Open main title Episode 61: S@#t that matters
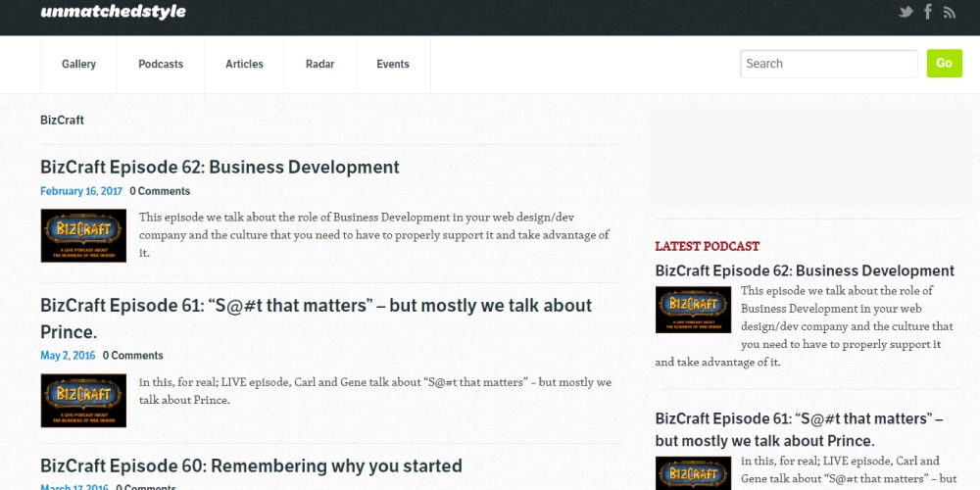980x490 pixels. [x=317, y=318]
